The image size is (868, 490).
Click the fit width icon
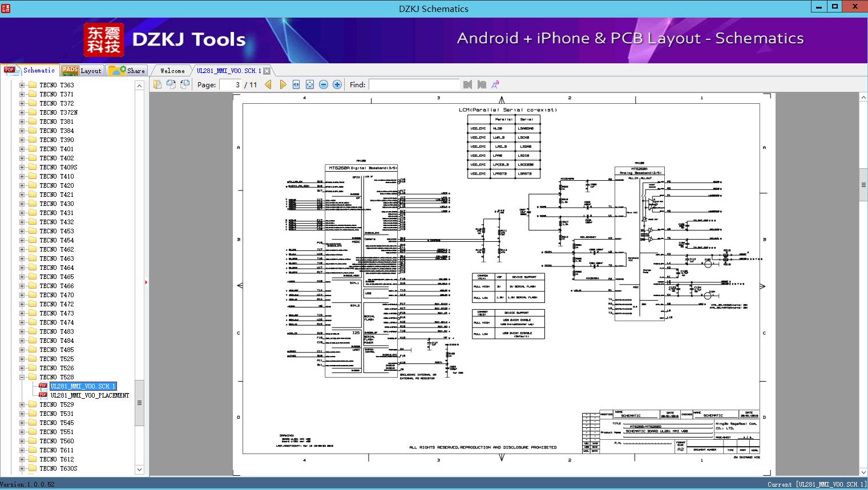pyautogui.click(x=296, y=84)
